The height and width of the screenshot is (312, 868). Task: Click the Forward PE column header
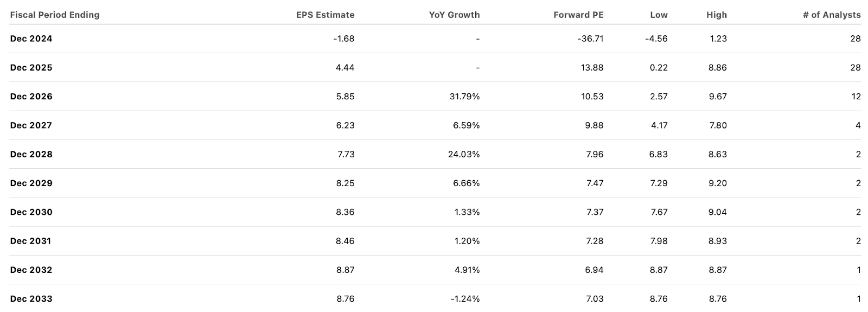(578, 15)
